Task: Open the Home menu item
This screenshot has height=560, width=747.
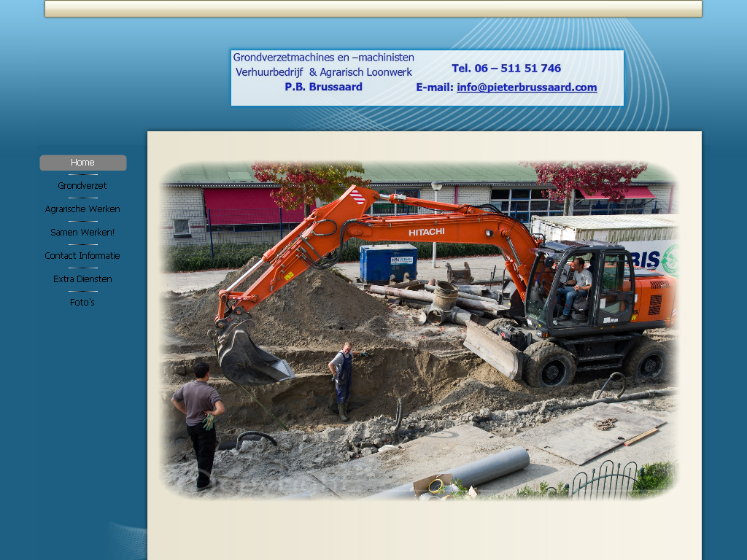Action: pos(83,163)
